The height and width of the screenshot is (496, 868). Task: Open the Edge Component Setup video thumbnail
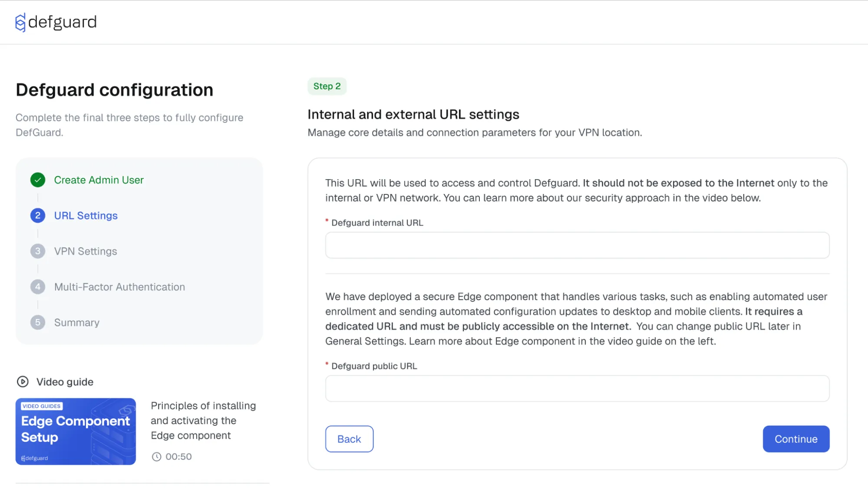click(x=76, y=431)
